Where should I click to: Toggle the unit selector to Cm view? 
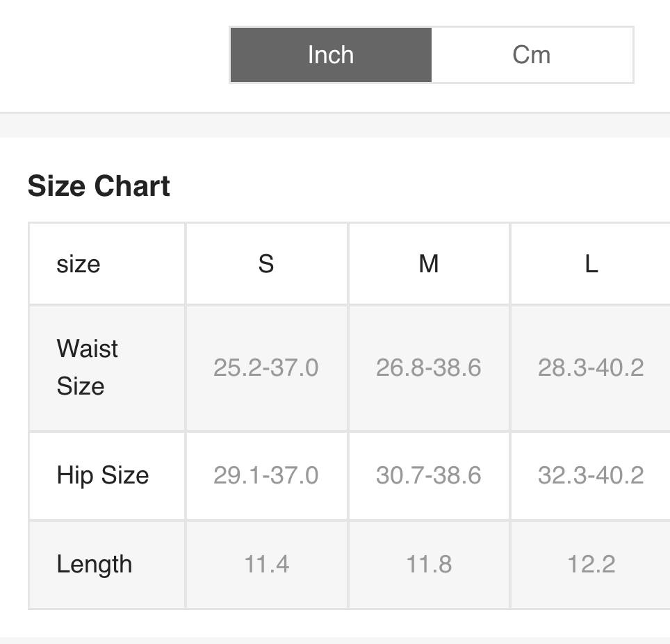tap(534, 55)
